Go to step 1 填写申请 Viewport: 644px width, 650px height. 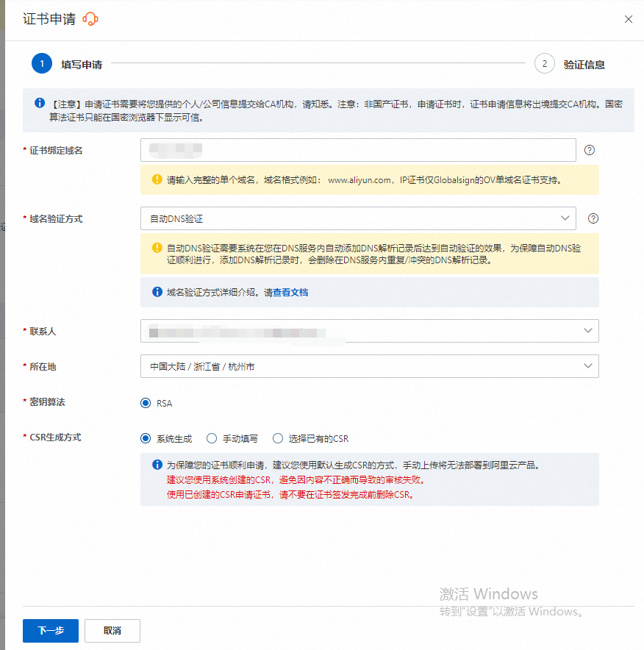[42, 64]
